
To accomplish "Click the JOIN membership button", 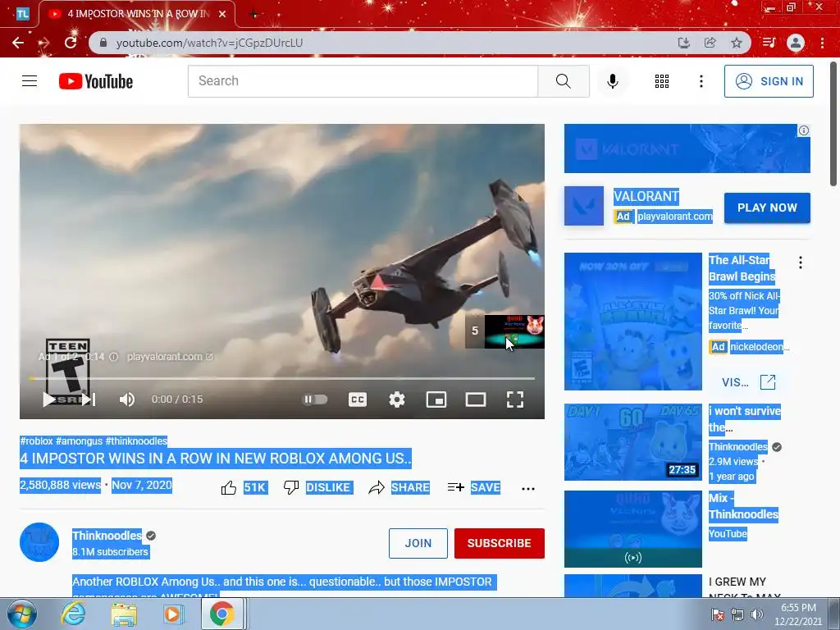I will click(x=418, y=543).
